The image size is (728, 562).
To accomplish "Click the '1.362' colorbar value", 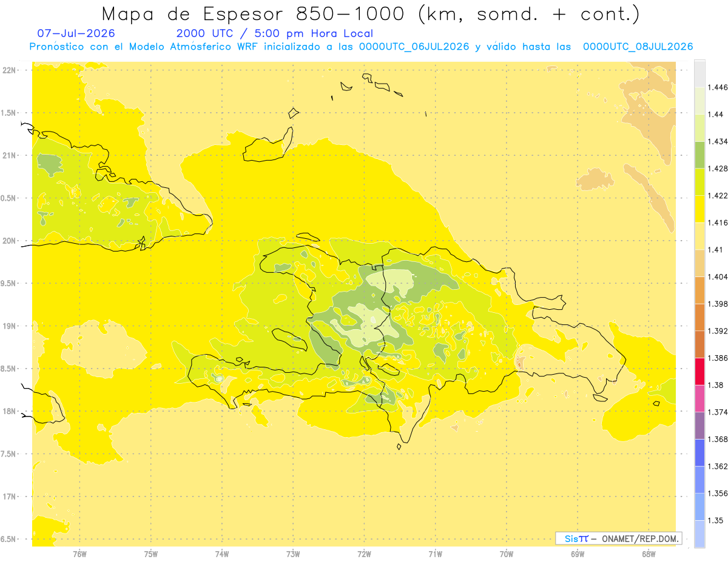I will coord(717,466).
